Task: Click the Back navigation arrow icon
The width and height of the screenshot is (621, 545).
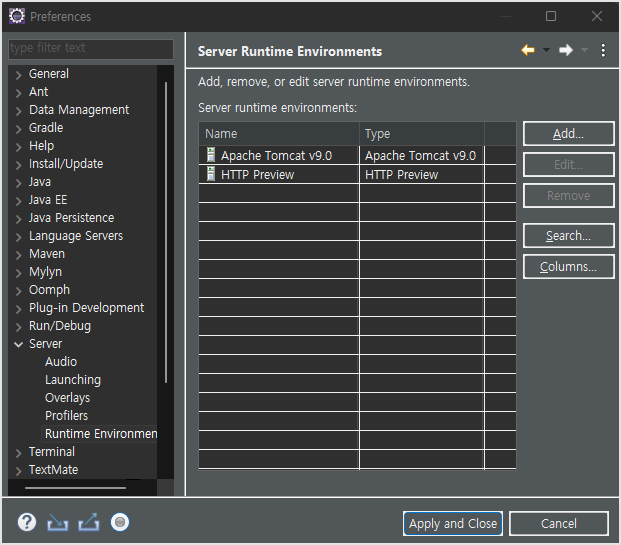Action: tap(528, 50)
